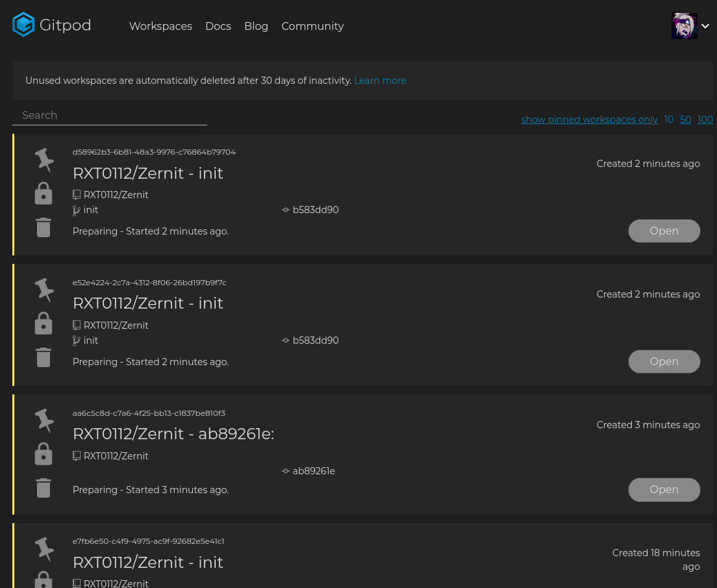Image resolution: width=717 pixels, height=588 pixels.
Task: Pin workspace aa6c5c8d-c7a6-4f25-bb13-c1837be810f3
Action: (44, 420)
